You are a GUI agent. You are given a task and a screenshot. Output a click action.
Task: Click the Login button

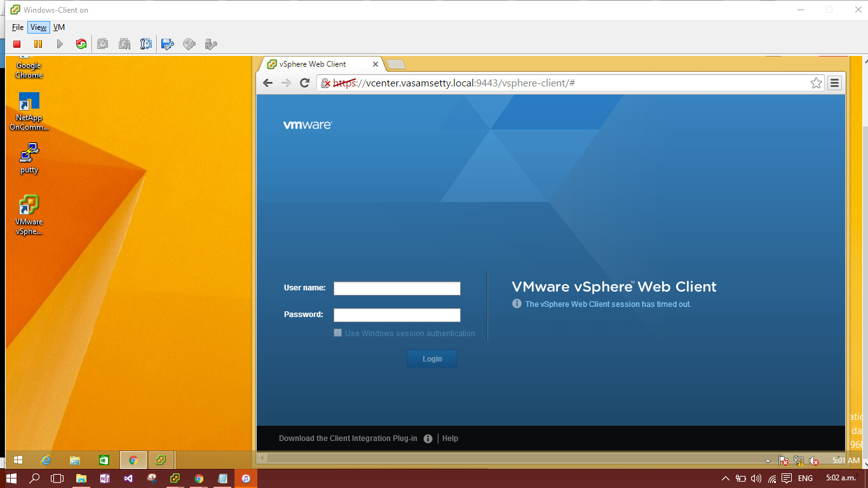click(x=431, y=358)
